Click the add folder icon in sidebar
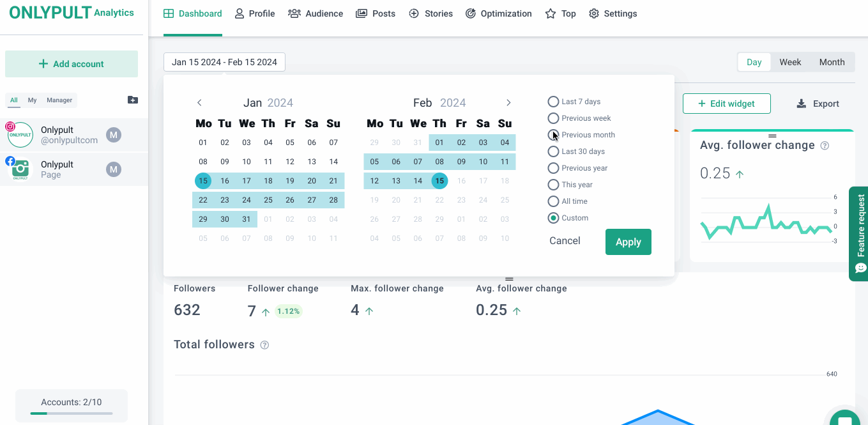The height and width of the screenshot is (425, 868). pyautogui.click(x=133, y=100)
